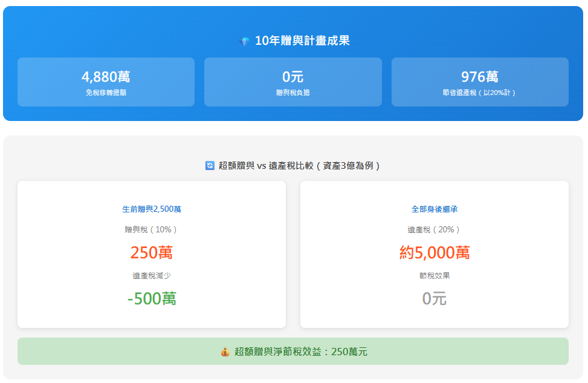
Task: Click the 976萬 estate tax savings figure
Action: pos(480,77)
